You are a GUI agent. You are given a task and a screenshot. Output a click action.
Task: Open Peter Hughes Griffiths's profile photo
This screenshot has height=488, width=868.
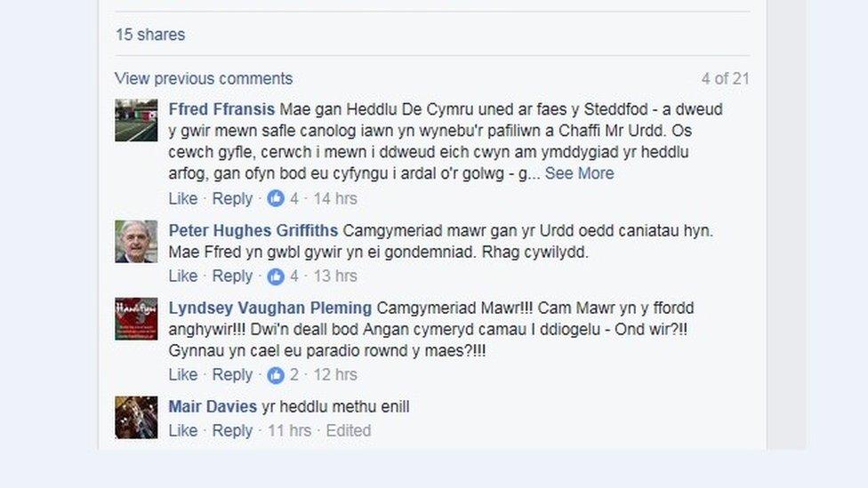136,241
